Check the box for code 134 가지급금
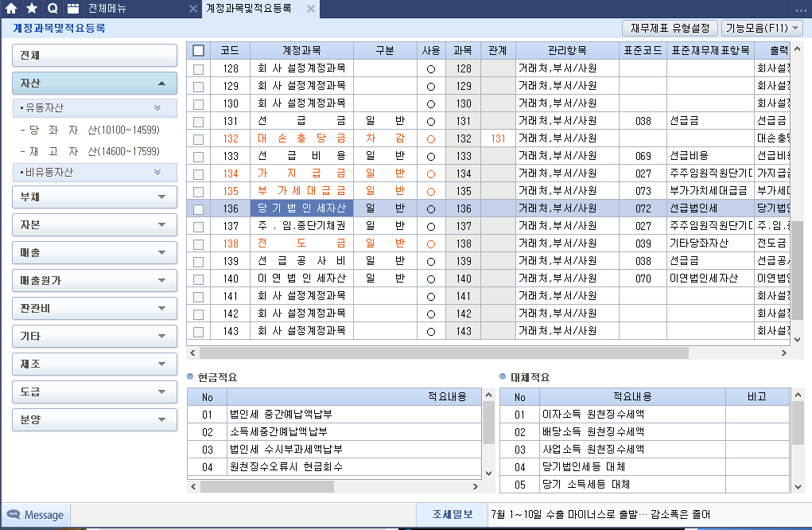 pyautogui.click(x=198, y=174)
